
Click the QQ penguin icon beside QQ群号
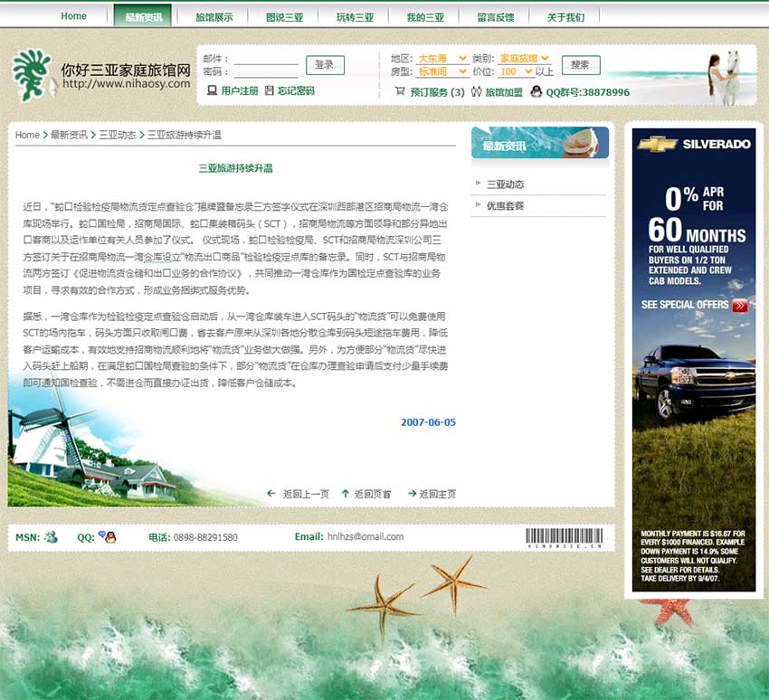pyautogui.click(x=536, y=90)
